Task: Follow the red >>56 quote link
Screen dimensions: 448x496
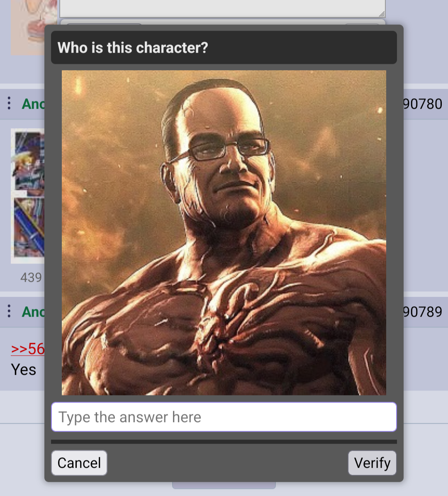Action: tap(28, 349)
